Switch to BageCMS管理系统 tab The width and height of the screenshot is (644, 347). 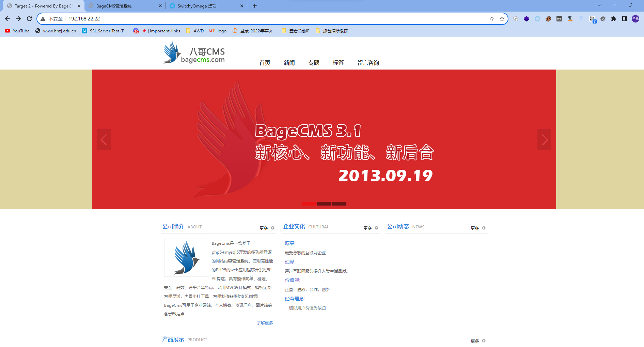pos(125,6)
